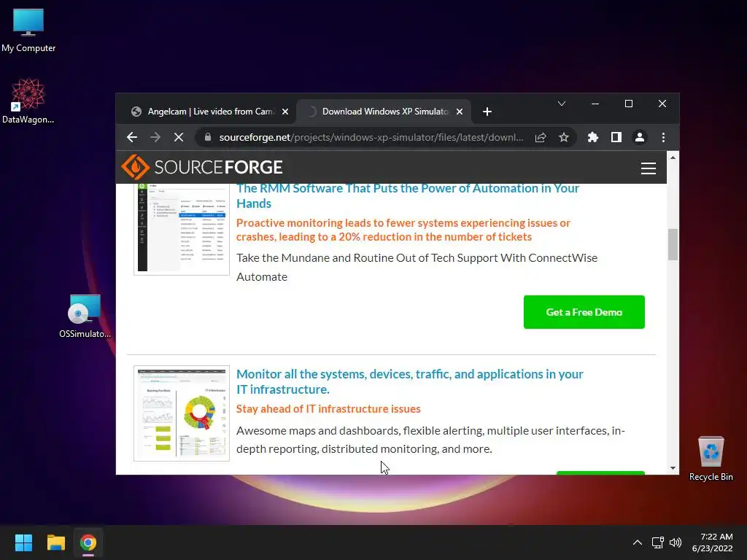
Task: Show hidden tray icons chevron
Action: click(638, 542)
